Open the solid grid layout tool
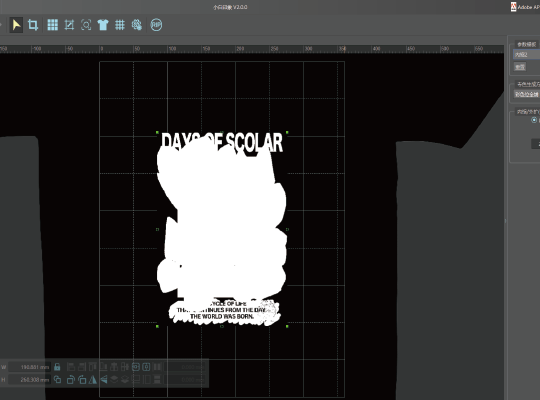 [x=52, y=25]
